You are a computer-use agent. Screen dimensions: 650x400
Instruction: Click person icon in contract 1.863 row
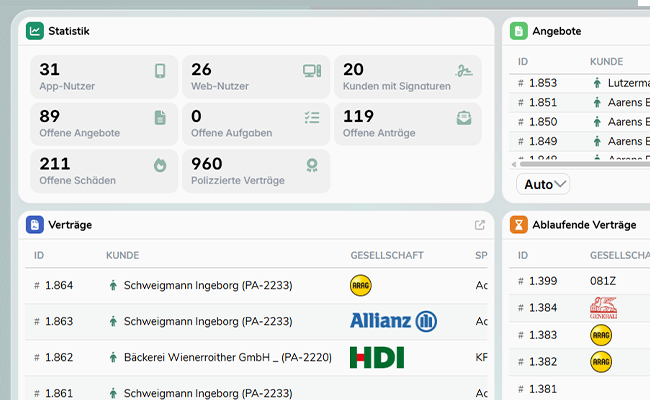pyautogui.click(x=113, y=321)
